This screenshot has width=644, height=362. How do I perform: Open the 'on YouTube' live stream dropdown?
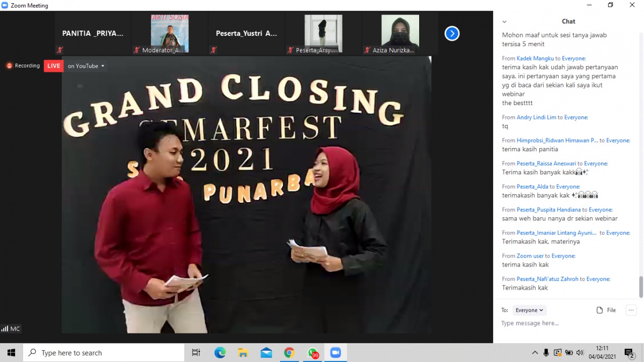(86, 66)
